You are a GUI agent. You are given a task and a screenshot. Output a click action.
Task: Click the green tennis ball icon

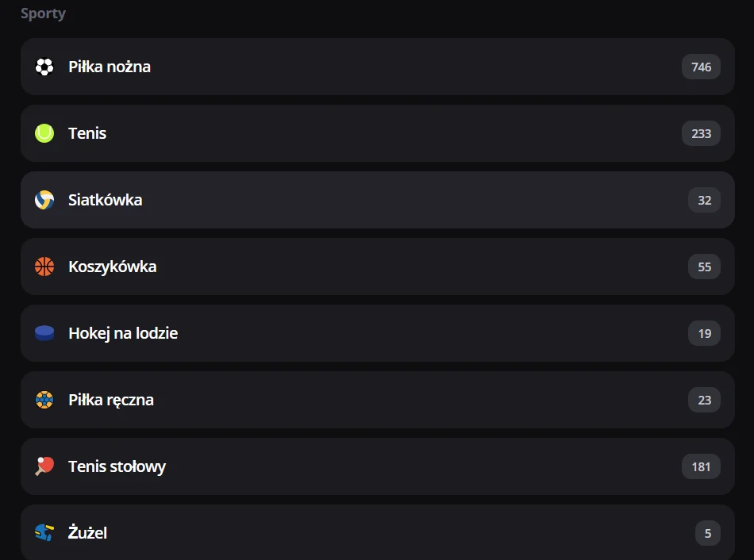44,133
